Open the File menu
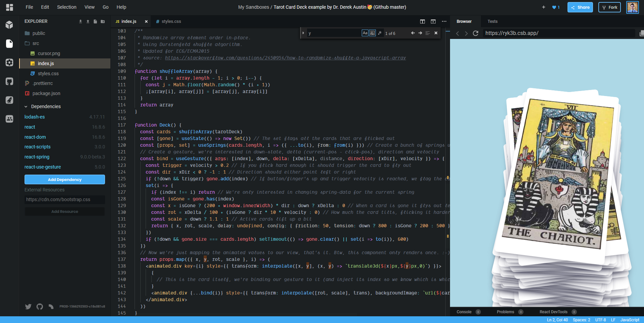This screenshot has width=644, height=323. tap(30, 7)
